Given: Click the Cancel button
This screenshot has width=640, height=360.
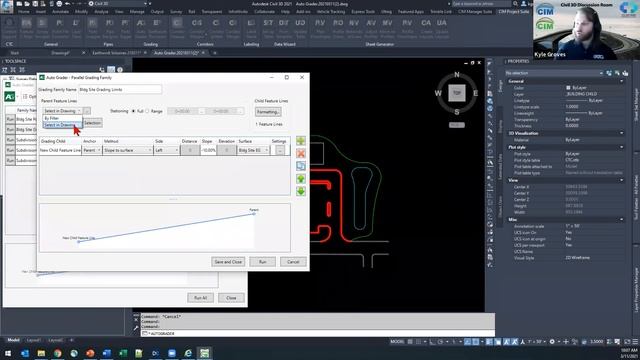Looking at the screenshot, I should 293,262.
